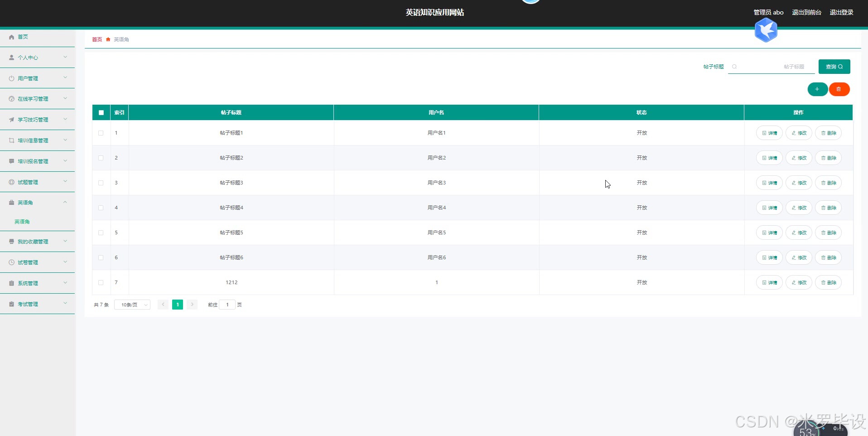Screen dimensions: 868x436
Task: Click the icon beside 考试管理
Action: 12,304
